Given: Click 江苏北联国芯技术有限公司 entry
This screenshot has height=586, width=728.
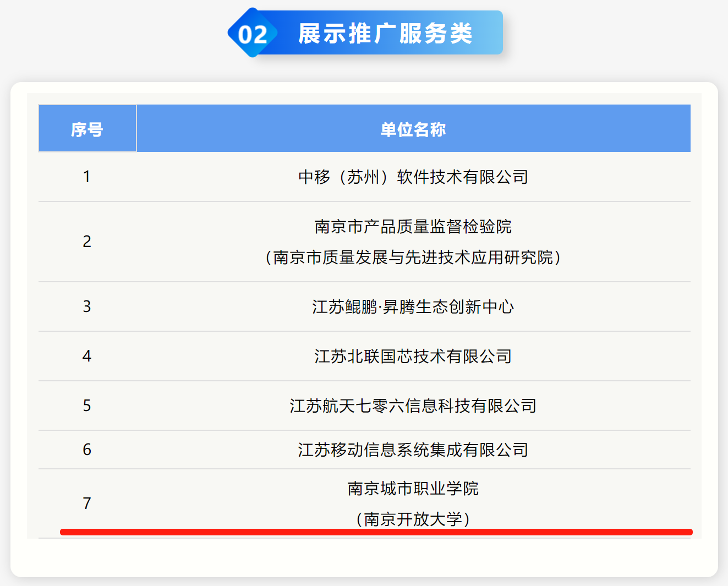Looking at the screenshot, I should click(x=413, y=356).
